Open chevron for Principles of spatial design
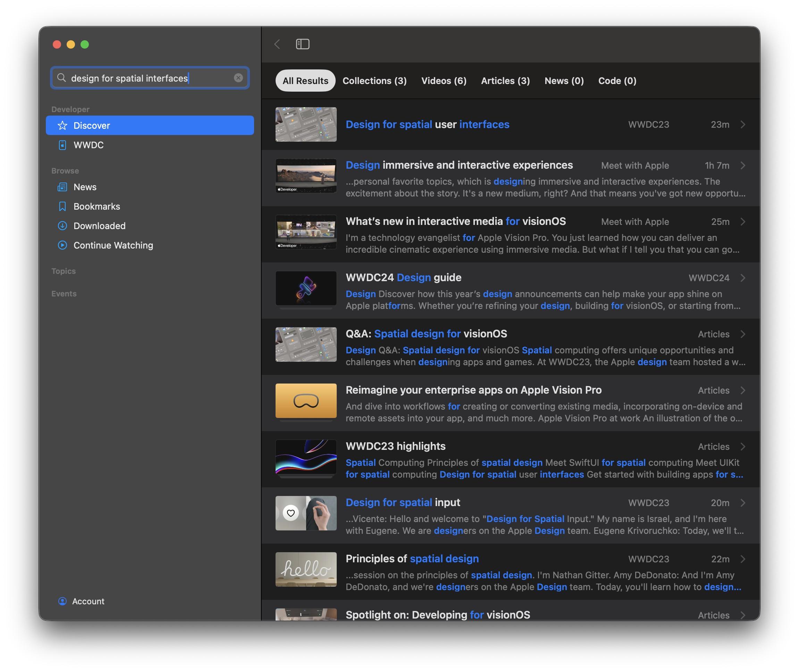799x672 pixels. (x=743, y=559)
